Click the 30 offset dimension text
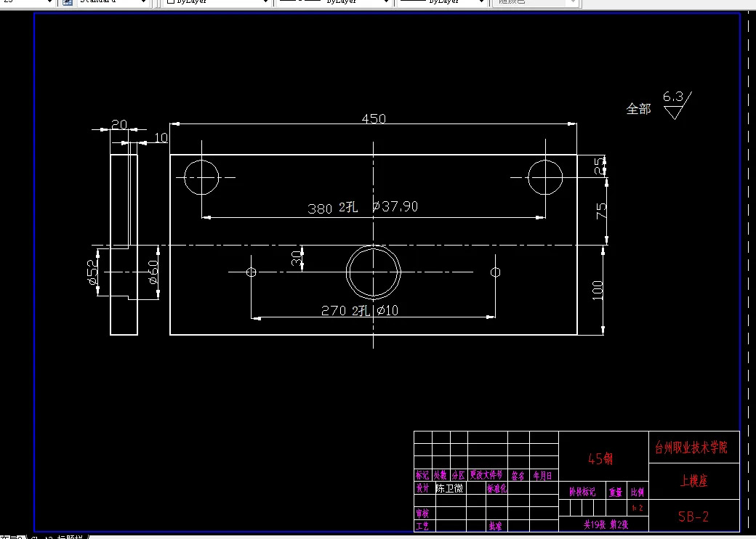This screenshot has width=756, height=539. 297,258
